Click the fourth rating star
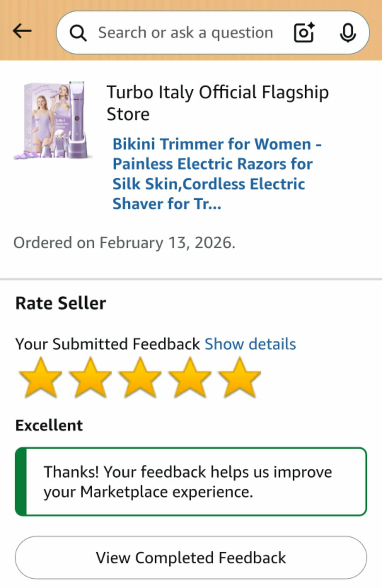The height and width of the screenshot is (588, 382). [x=190, y=378]
